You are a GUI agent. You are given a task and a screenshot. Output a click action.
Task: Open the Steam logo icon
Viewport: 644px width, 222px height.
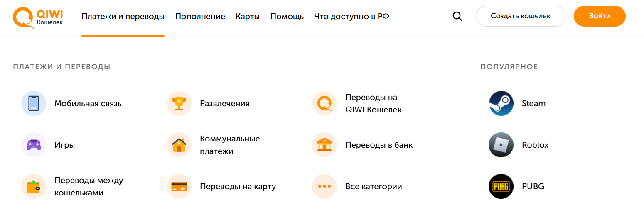click(x=501, y=103)
